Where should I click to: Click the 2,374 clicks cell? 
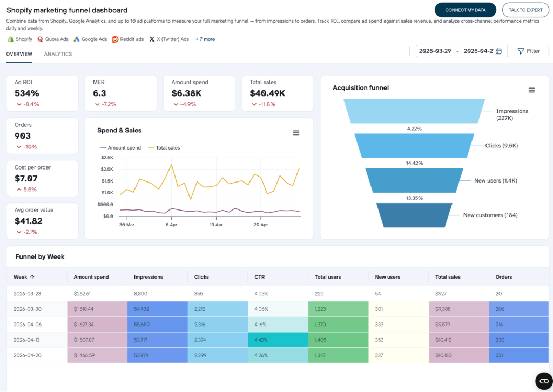coord(218,340)
